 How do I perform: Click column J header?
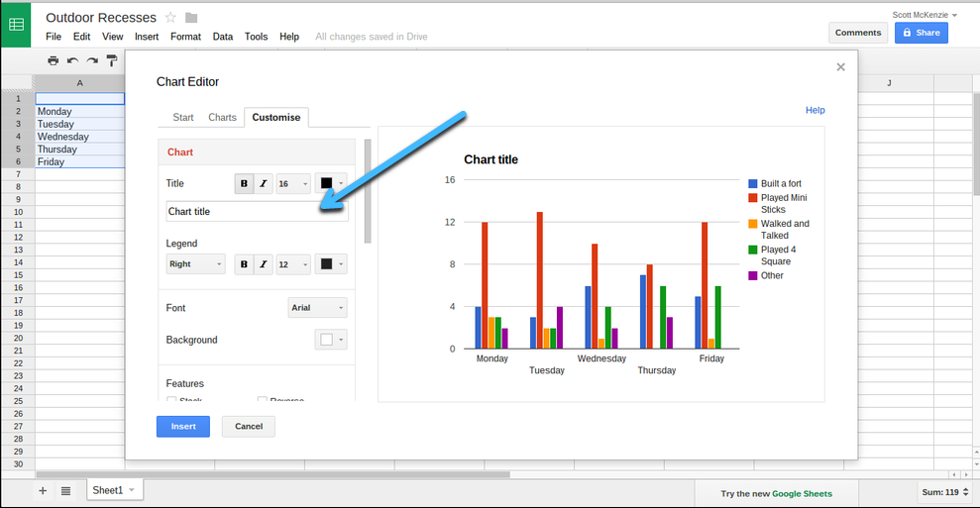(x=889, y=82)
